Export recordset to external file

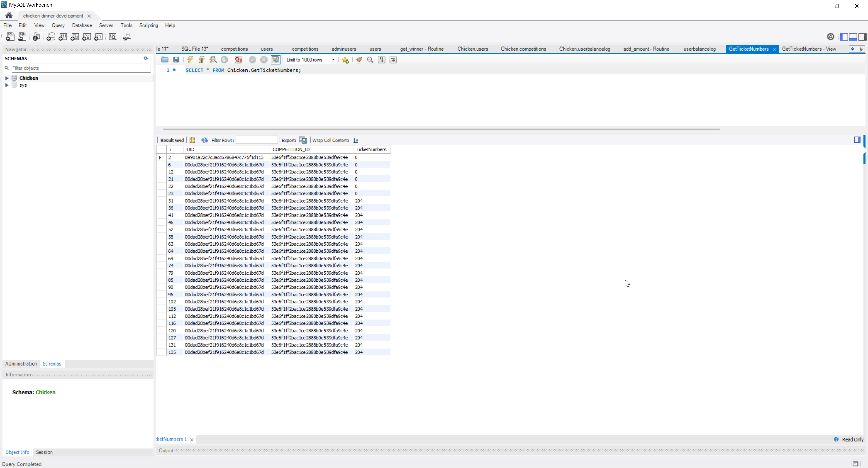[x=303, y=140]
